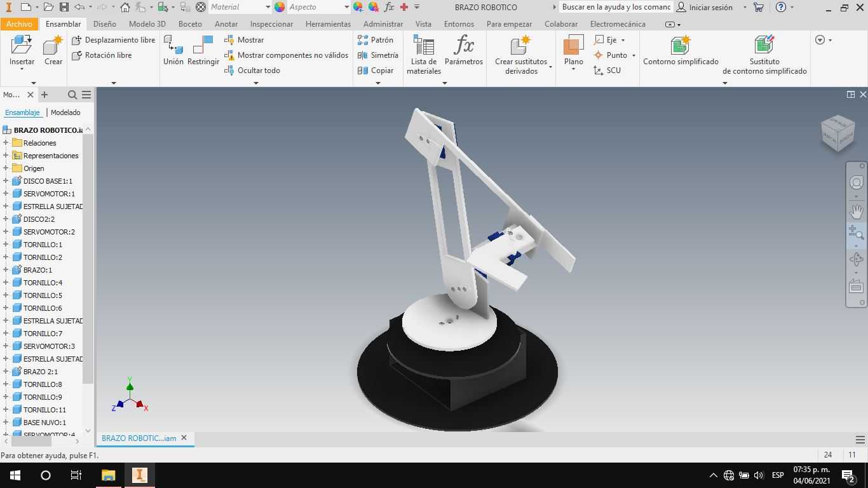Open the model browser hamburger menu
The image size is (868, 488).
pos(86,95)
